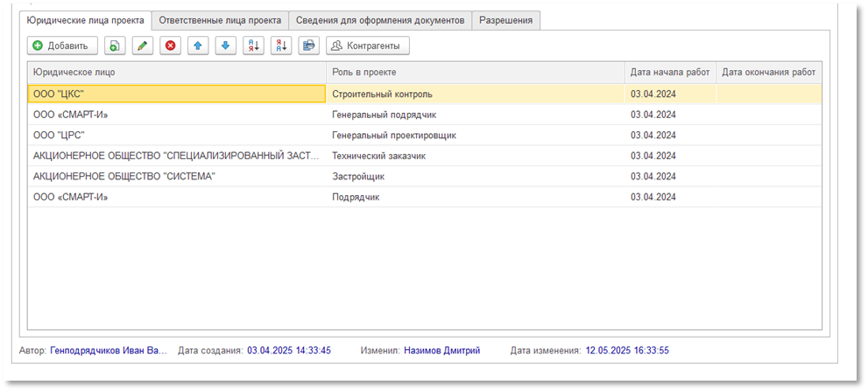Click the copy record icon
The width and height of the screenshot is (868, 392).
tap(115, 45)
